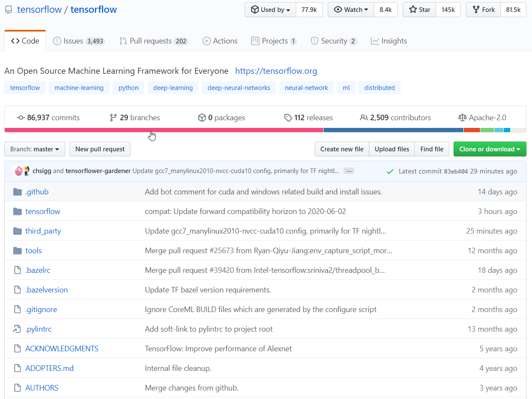The height and width of the screenshot is (399, 532).
Task: Open the Branch: master dropdown
Action: point(35,149)
